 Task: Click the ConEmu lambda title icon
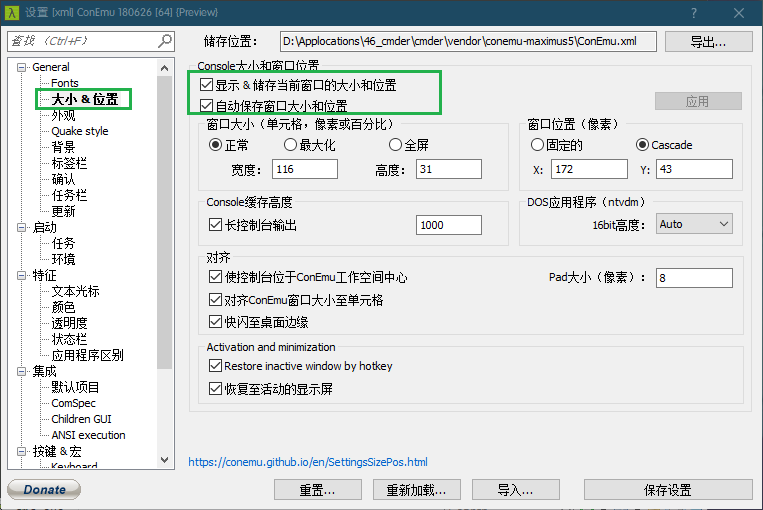coord(12,13)
